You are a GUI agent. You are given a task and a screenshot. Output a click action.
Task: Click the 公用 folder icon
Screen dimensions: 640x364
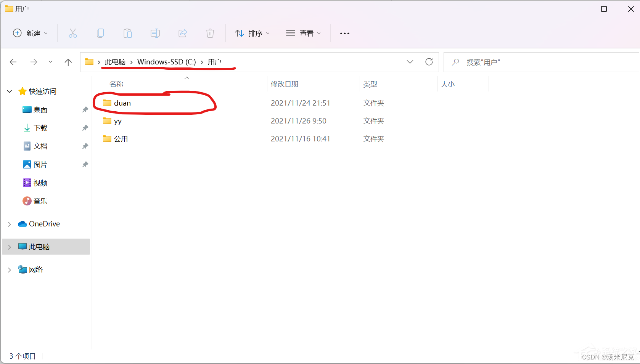107,139
